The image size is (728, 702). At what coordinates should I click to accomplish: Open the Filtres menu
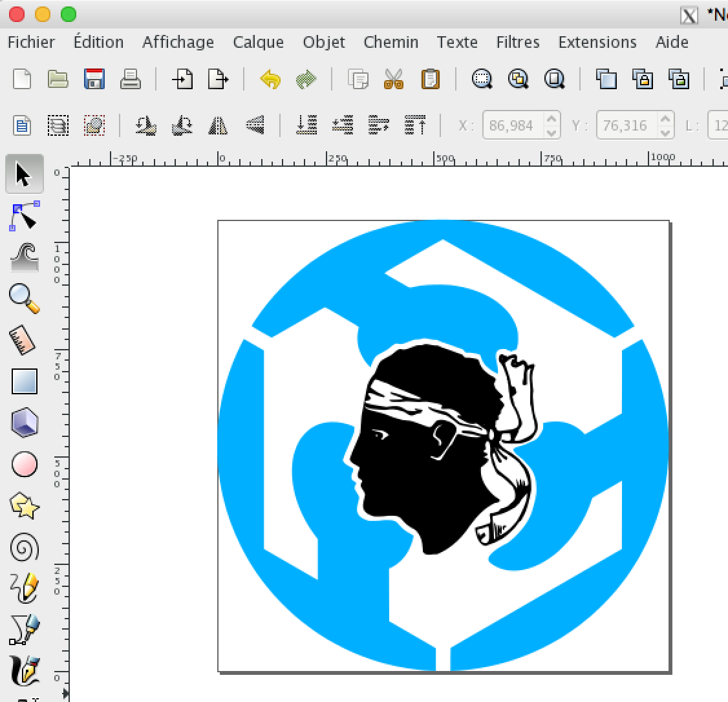click(518, 42)
